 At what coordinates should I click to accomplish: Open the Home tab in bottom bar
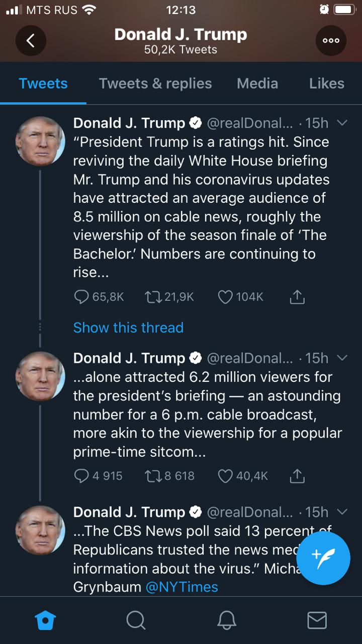pyautogui.click(x=45, y=620)
